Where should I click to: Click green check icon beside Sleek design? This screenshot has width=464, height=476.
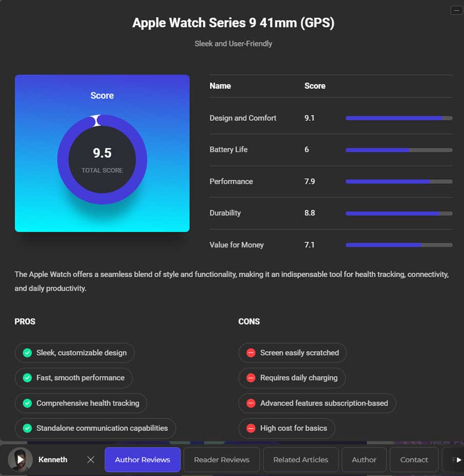click(x=27, y=353)
